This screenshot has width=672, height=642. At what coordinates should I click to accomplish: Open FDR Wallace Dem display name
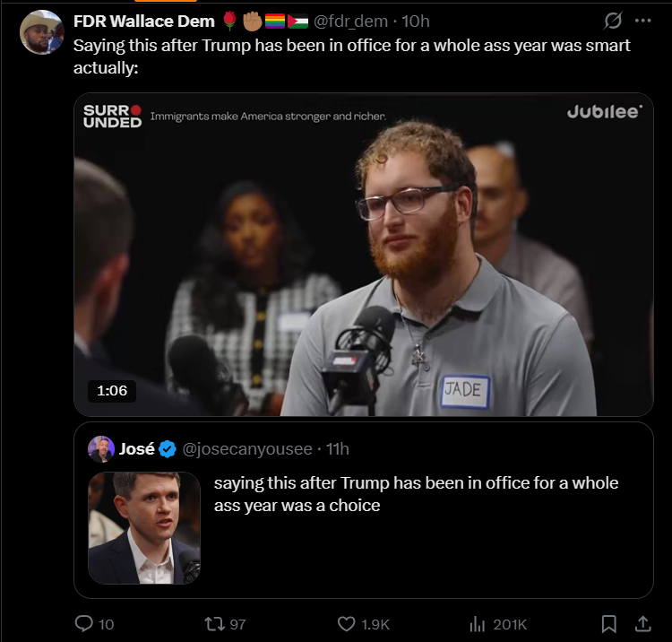click(144, 21)
